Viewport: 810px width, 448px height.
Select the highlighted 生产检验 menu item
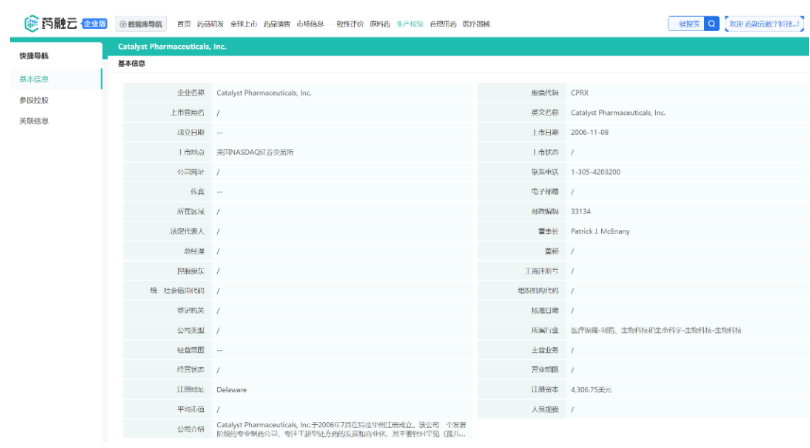[410, 24]
